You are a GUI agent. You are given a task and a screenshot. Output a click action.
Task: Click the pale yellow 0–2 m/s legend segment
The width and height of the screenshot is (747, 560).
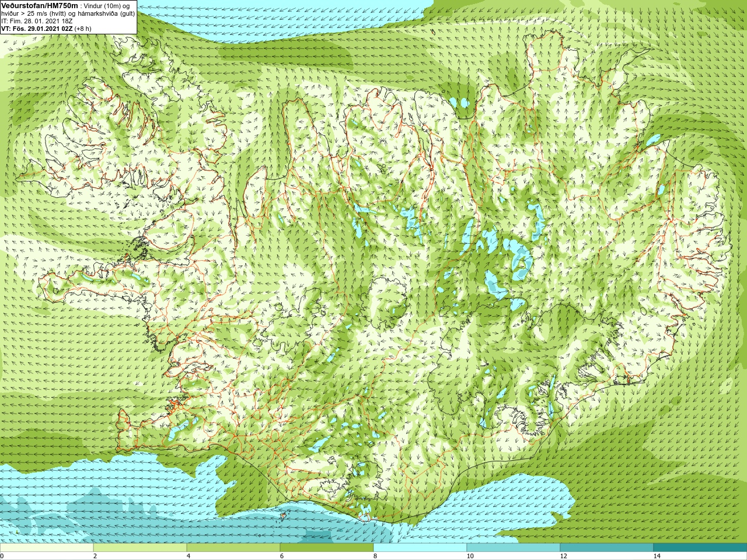pos(47,548)
